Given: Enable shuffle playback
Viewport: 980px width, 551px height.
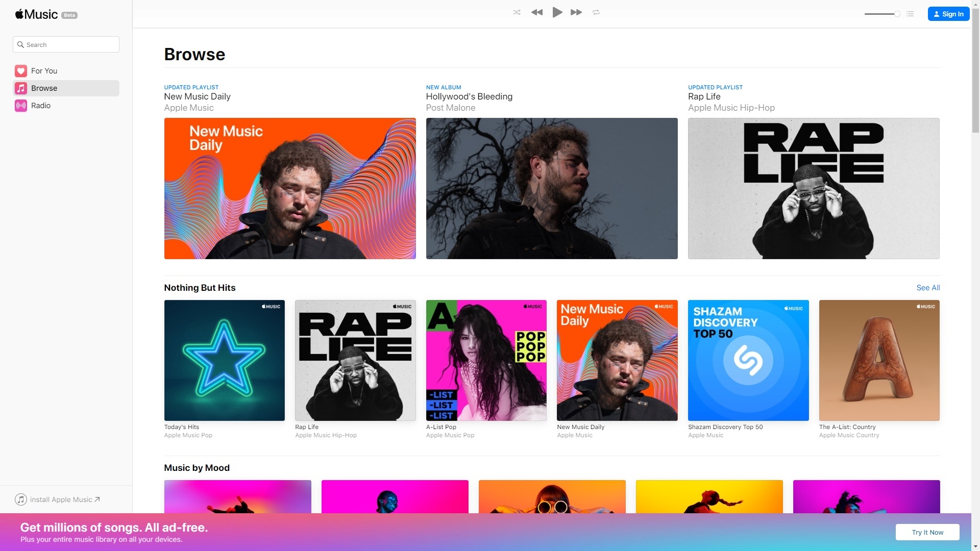Looking at the screenshot, I should 517,12.
